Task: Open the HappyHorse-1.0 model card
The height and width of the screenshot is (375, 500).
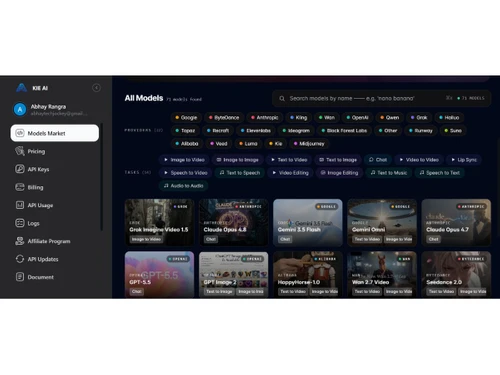Action: click(x=308, y=274)
